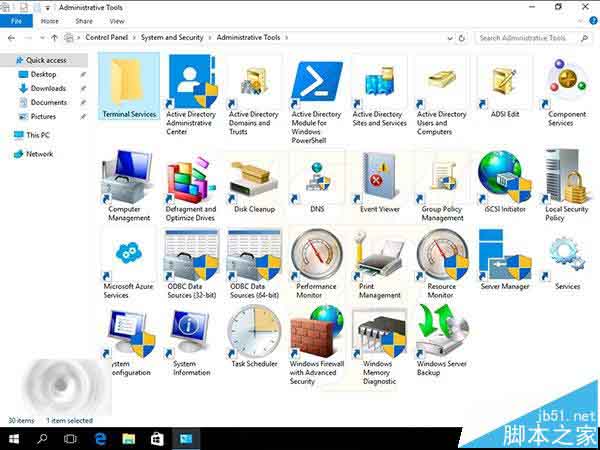Customize Quick Access Toolbar dropdown in title bar

click(x=48, y=8)
